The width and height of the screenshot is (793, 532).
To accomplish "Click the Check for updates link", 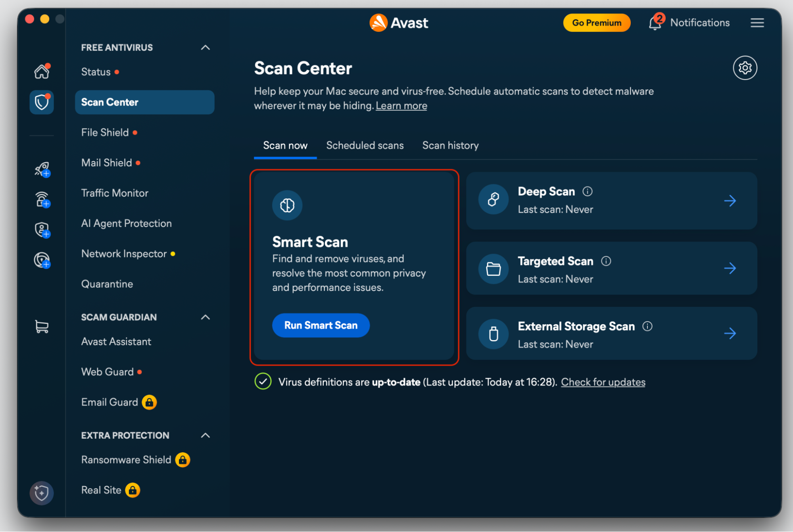I will pyautogui.click(x=603, y=382).
